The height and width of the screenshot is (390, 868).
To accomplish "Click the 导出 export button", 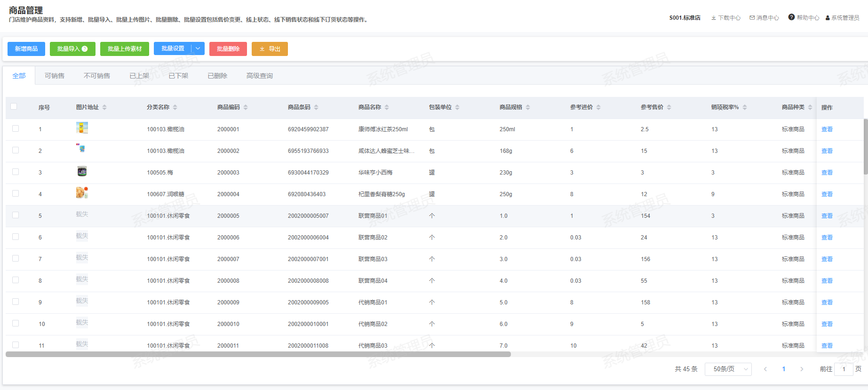I will tap(270, 49).
